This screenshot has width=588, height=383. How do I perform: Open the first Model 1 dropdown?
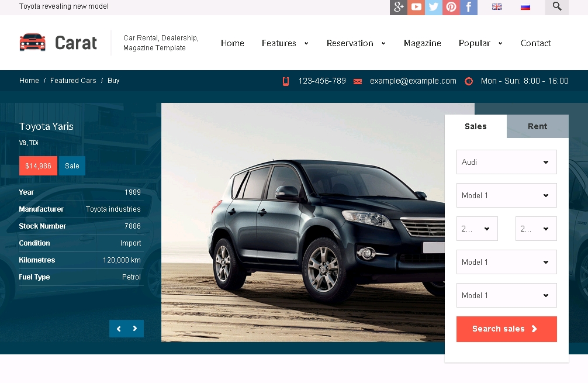point(506,195)
